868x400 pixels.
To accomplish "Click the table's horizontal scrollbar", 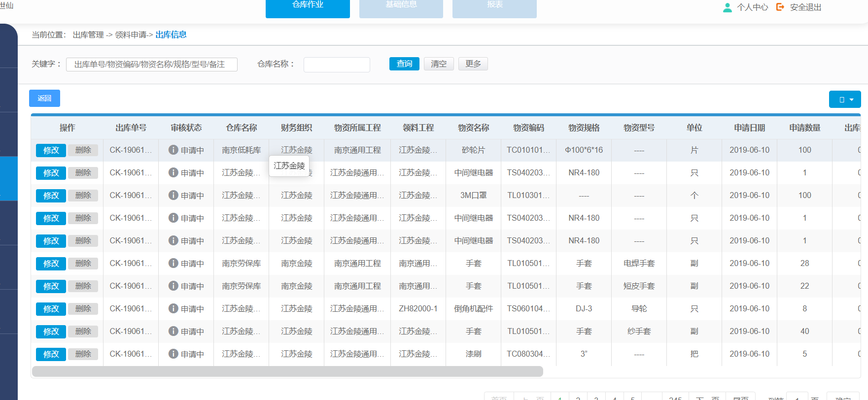I will [x=287, y=371].
